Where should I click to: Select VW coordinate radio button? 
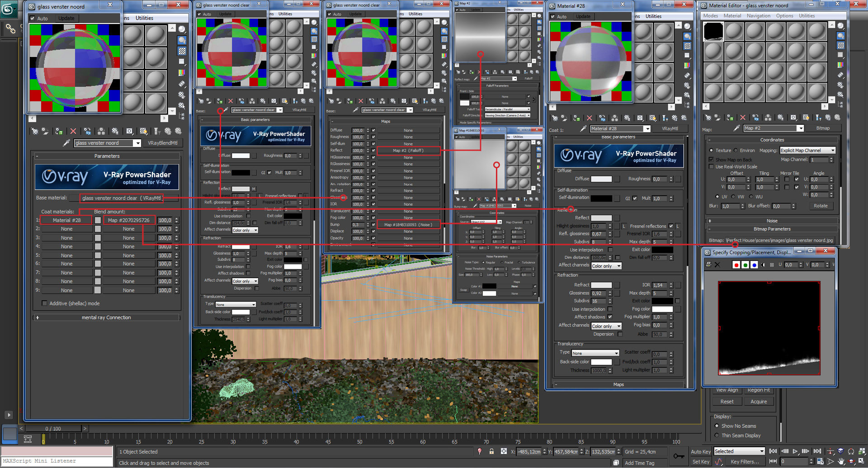pyautogui.click(x=733, y=197)
